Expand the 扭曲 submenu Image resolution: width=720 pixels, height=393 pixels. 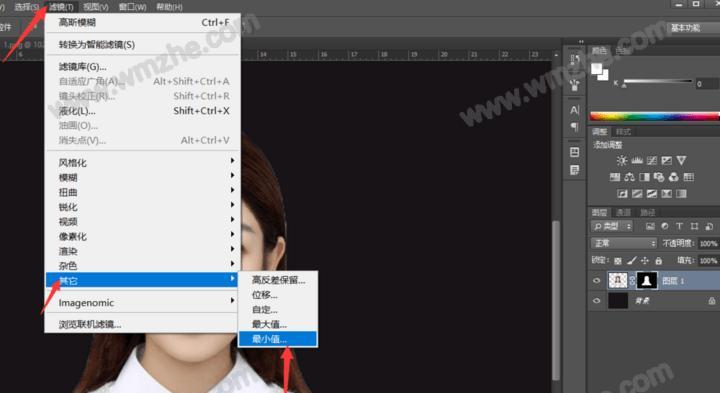(142, 192)
